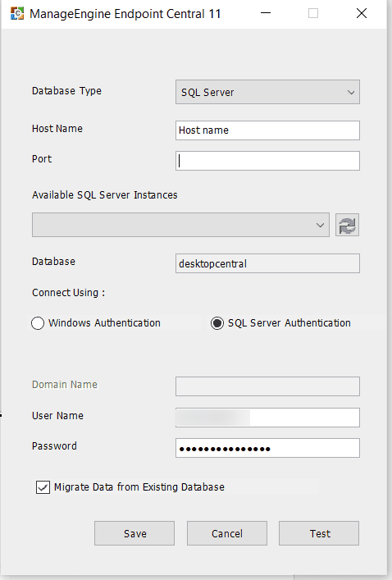Click the chevron arrow of SQL Server combo box
This screenshot has height=580, width=392.
[351, 93]
